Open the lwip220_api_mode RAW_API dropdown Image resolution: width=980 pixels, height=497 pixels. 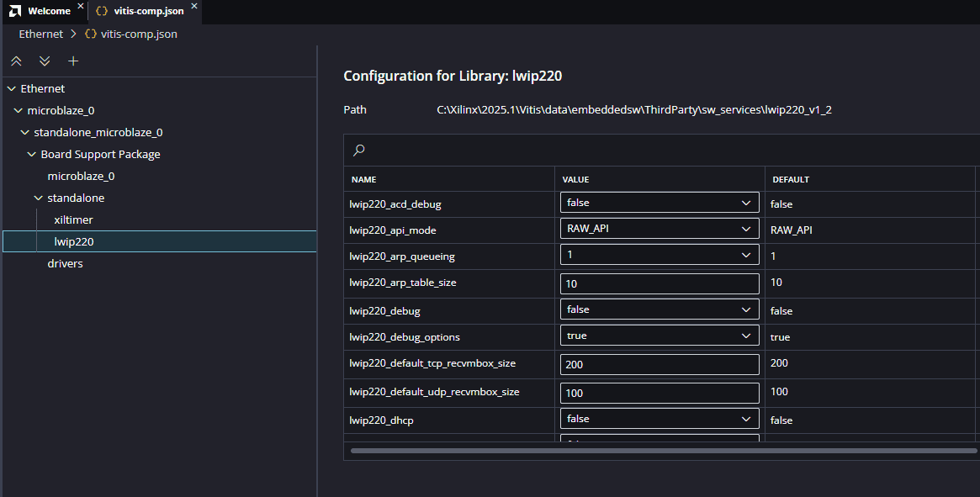point(660,229)
